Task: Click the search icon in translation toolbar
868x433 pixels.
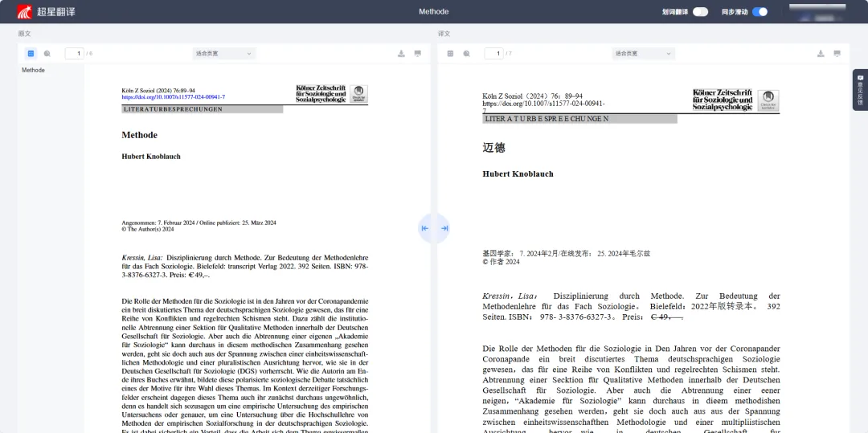Action: click(x=467, y=54)
